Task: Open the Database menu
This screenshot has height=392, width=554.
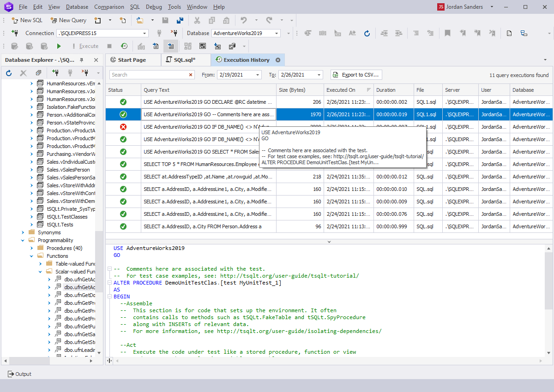Action: pyautogui.click(x=77, y=7)
